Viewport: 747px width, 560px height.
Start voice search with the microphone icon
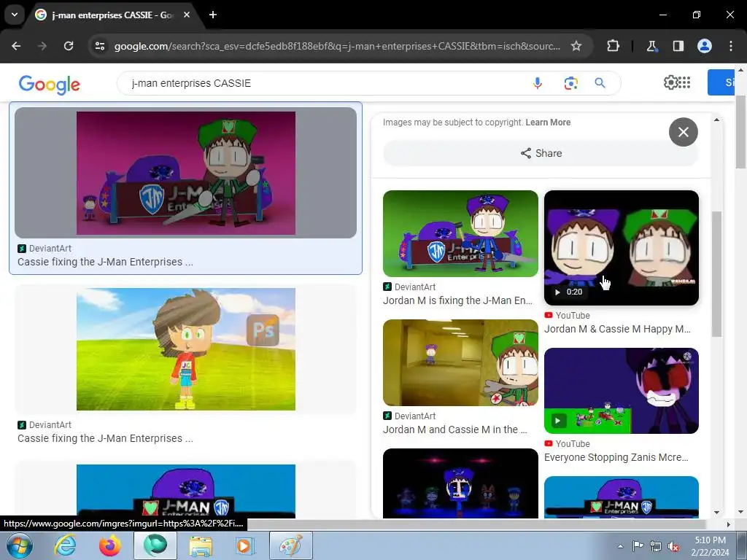tap(538, 83)
